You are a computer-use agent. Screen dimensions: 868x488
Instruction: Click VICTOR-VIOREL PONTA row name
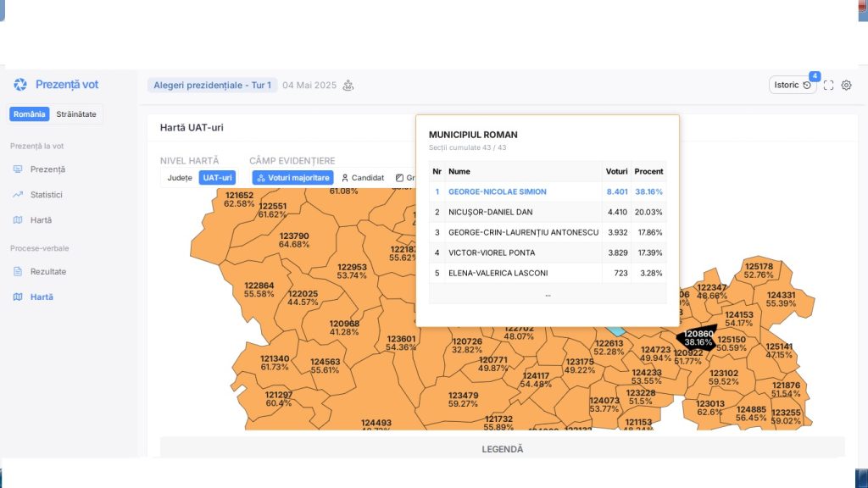[x=492, y=252]
